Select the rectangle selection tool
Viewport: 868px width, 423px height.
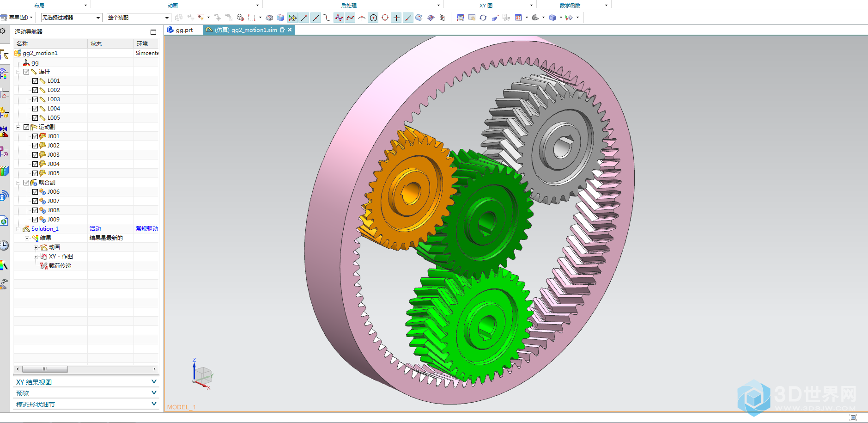(252, 18)
